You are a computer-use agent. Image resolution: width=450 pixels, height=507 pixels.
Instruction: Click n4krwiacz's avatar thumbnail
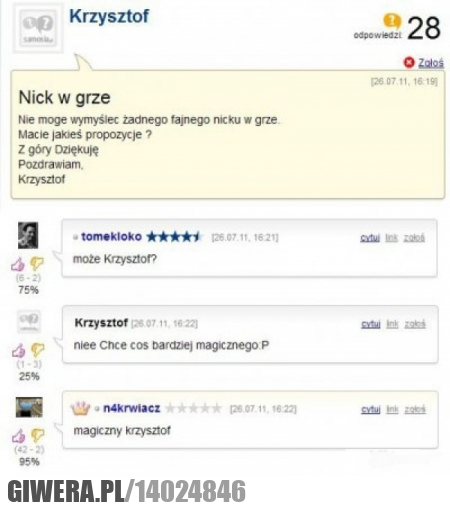[29, 407]
